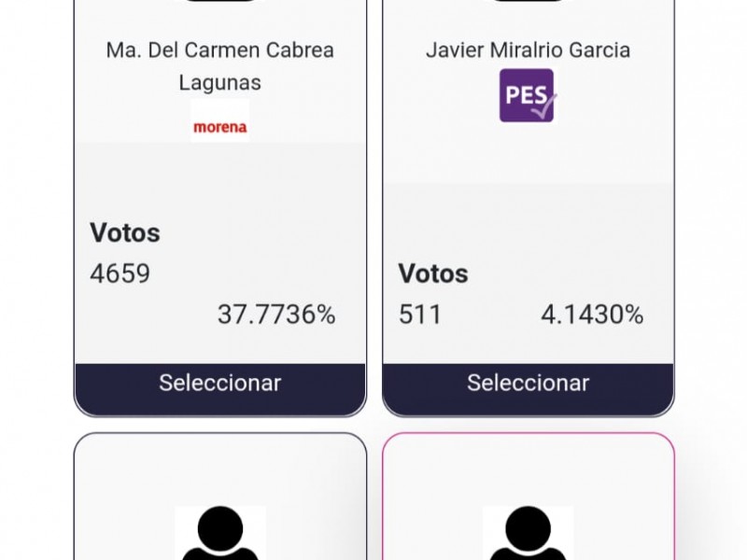Open the bottom-left candidate card

220,497
